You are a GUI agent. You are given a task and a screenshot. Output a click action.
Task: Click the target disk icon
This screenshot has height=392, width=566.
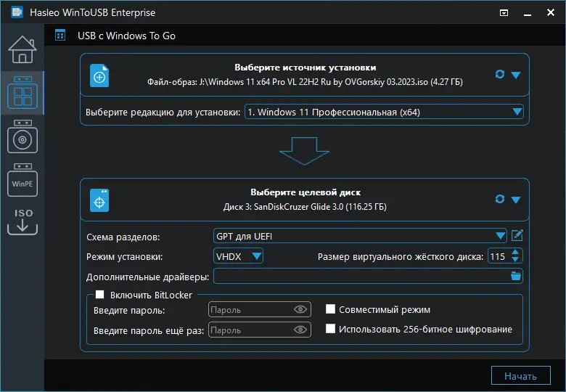(x=99, y=200)
